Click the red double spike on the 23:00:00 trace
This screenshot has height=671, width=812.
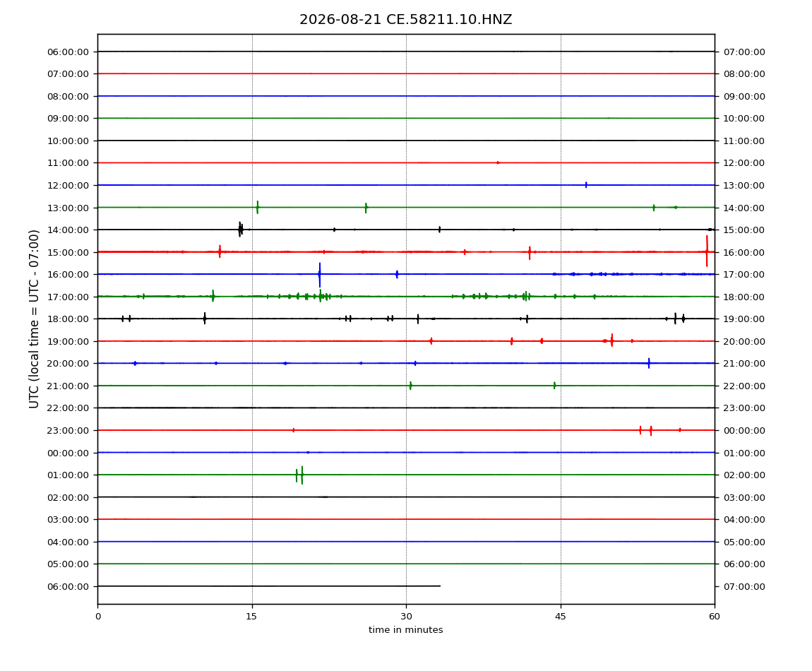646,430
